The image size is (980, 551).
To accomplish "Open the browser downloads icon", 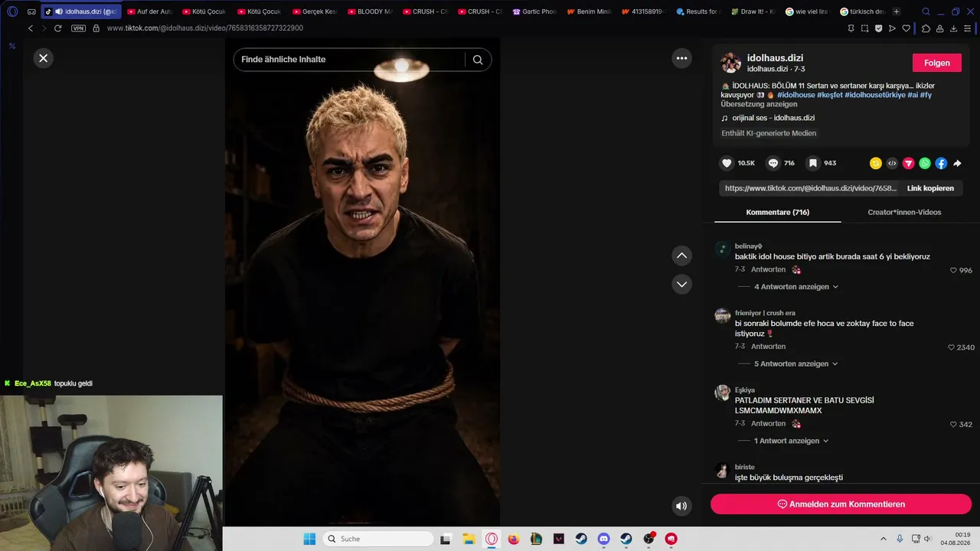I will click(x=954, y=28).
